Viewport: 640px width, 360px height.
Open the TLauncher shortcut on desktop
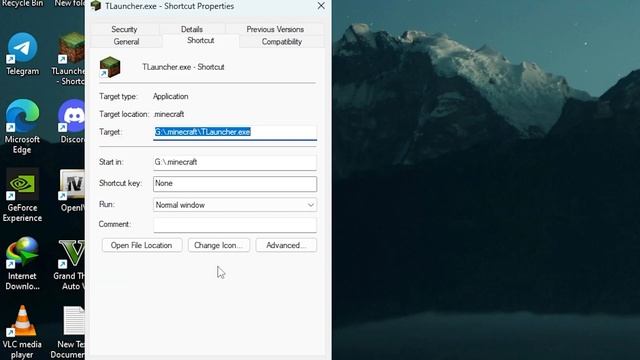coord(71,58)
